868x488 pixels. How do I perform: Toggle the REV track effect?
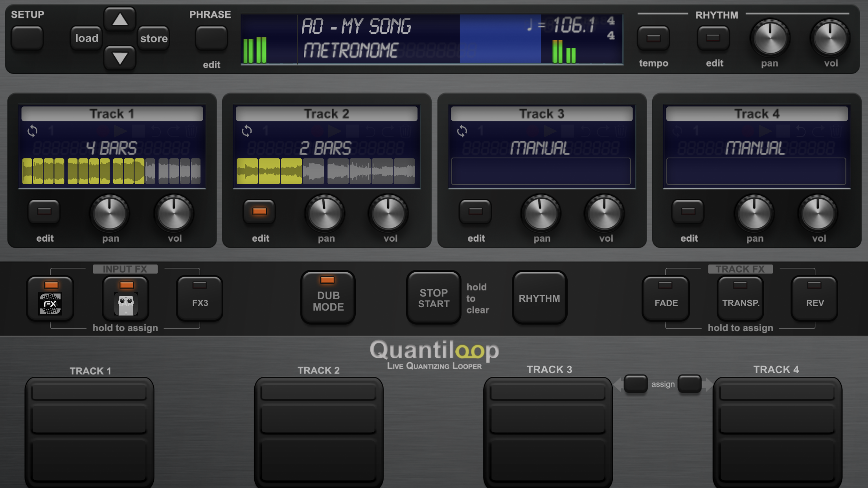click(x=814, y=298)
